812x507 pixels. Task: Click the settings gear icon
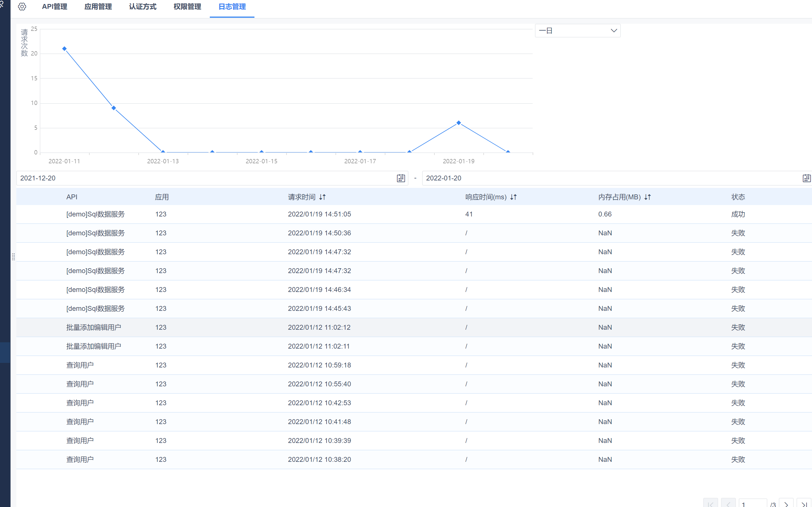coord(22,7)
